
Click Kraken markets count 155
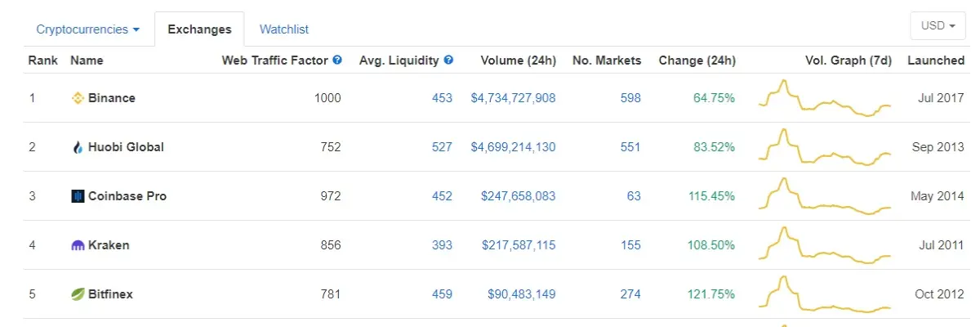630,245
